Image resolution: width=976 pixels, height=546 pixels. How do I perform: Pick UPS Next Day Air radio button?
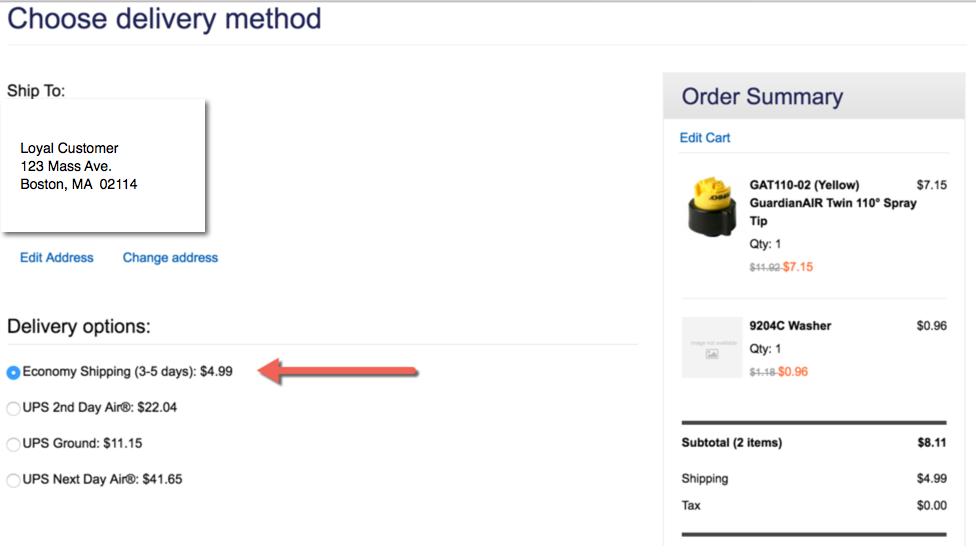click(x=13, y=480)
